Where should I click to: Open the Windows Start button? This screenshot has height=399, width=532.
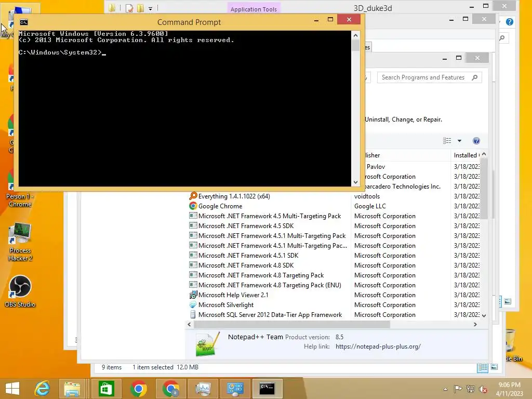(12, 389)
